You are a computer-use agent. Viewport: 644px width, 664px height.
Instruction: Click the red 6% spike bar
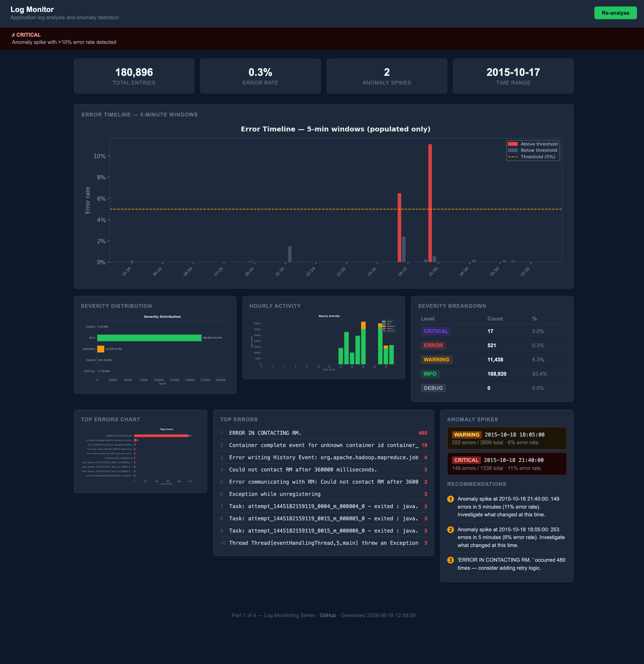tap(399, 227)
